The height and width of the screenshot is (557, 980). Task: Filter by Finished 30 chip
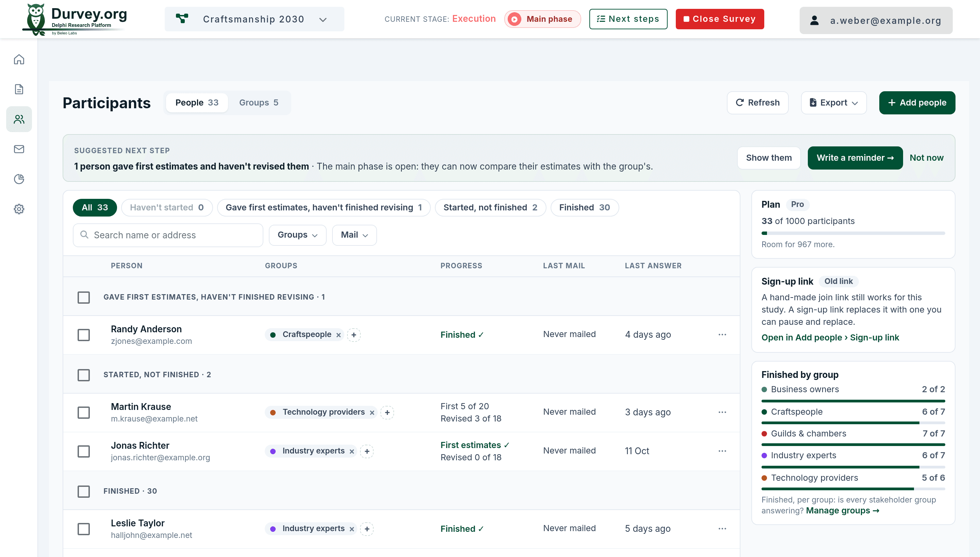click(584, 208)
